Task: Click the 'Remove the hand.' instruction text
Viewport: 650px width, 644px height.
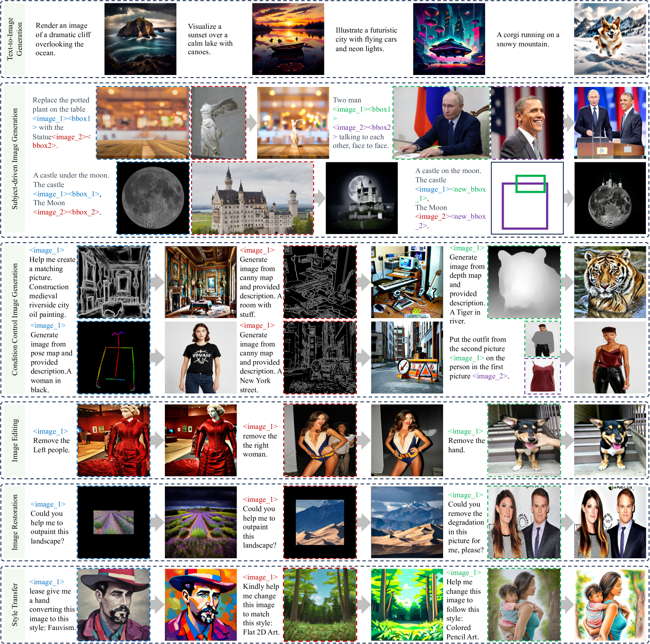Action: [x=467, y=445]
